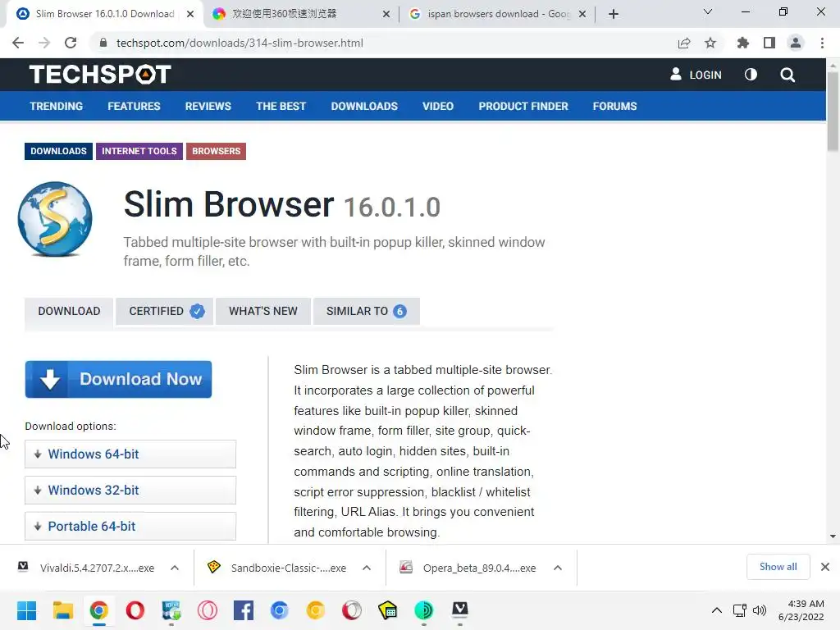840x630 pixels.
Task: Close the Google search tab
Action: tap(582, 14)
